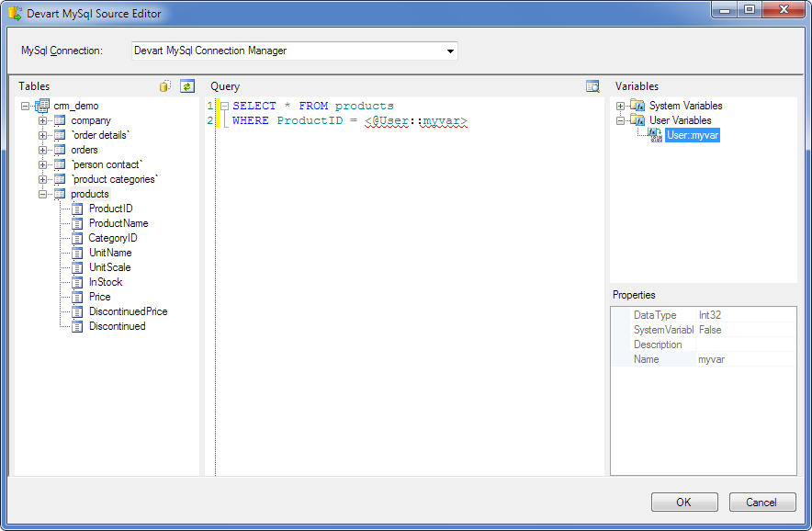
Task: Select the ProductName column
Action: [x=118, y=223]
